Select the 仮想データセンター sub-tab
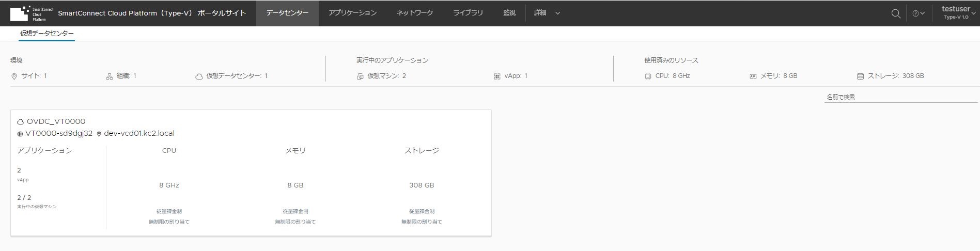The width and height of the screenshot is (980, 251). pyautogui.click(x=47, y=34)
